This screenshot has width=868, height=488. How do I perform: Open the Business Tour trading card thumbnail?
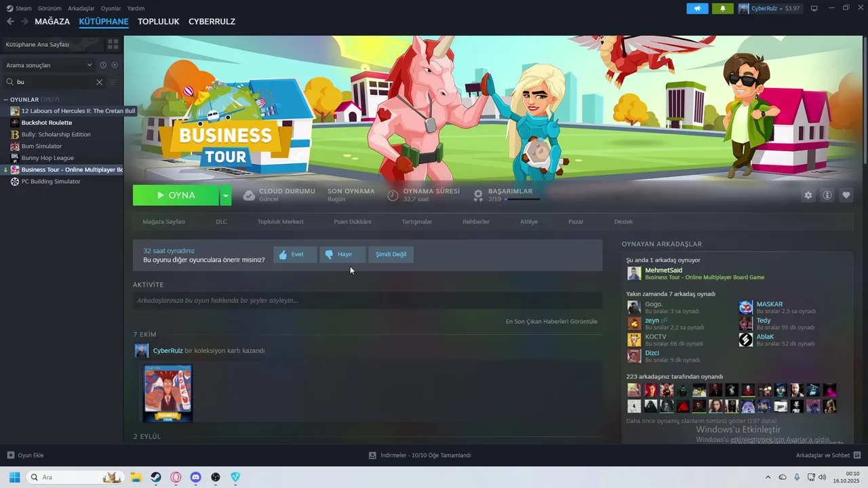[x=167, y=393]
